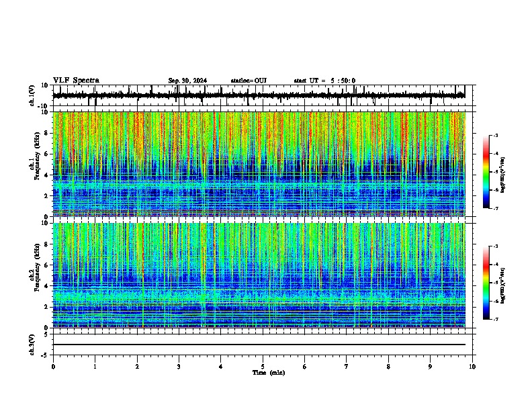
Task: Click the ch.2 colorbar "log(PSD)" label
Action: [x=503, y=285]
